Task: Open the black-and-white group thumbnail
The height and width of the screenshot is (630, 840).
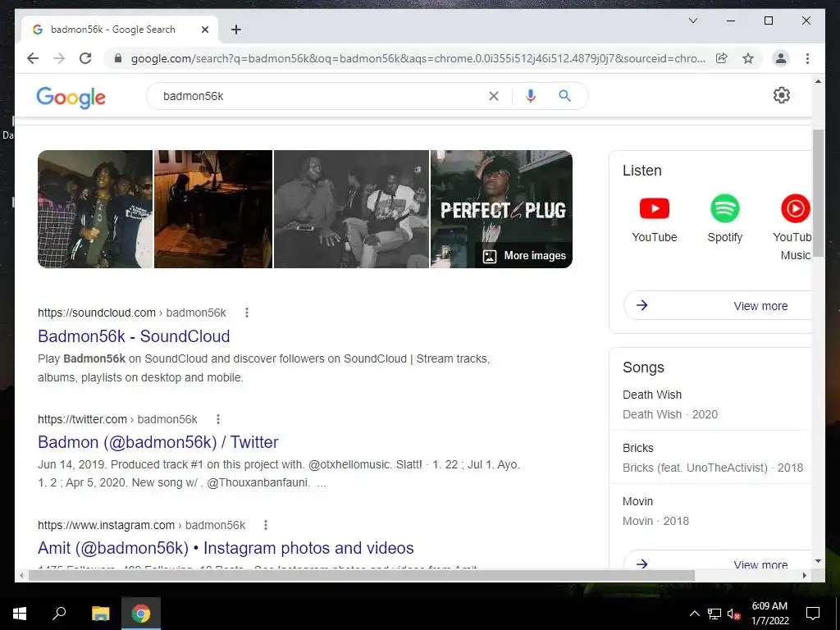Action: tap(351, 209)
